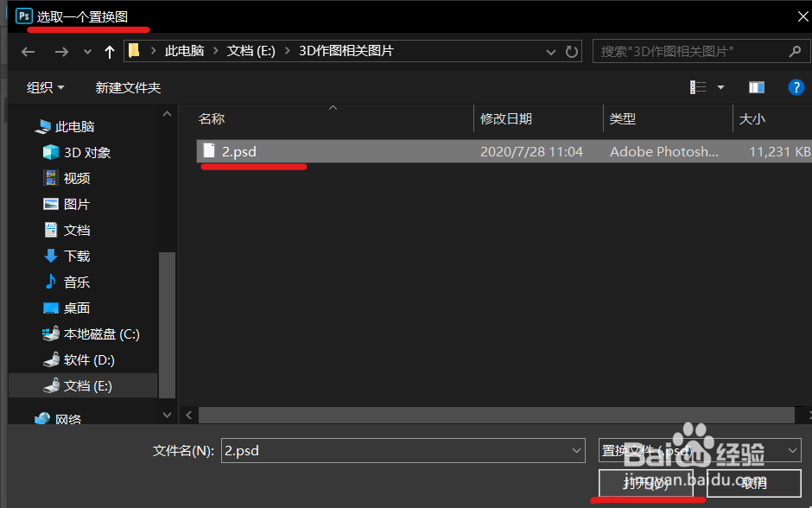Open the address bar dropdown chevron
This screenshot has height=508, width=812.
click(551, 51)
